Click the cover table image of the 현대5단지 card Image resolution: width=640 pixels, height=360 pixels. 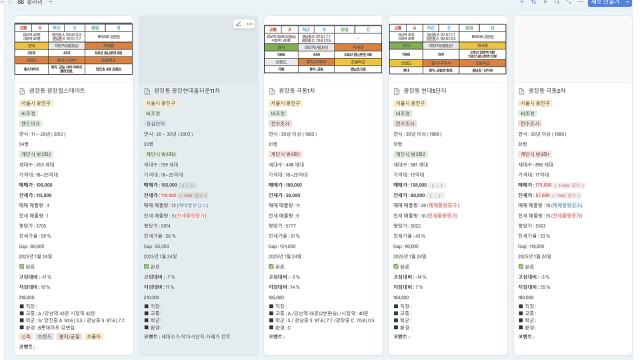pos(448,49)
